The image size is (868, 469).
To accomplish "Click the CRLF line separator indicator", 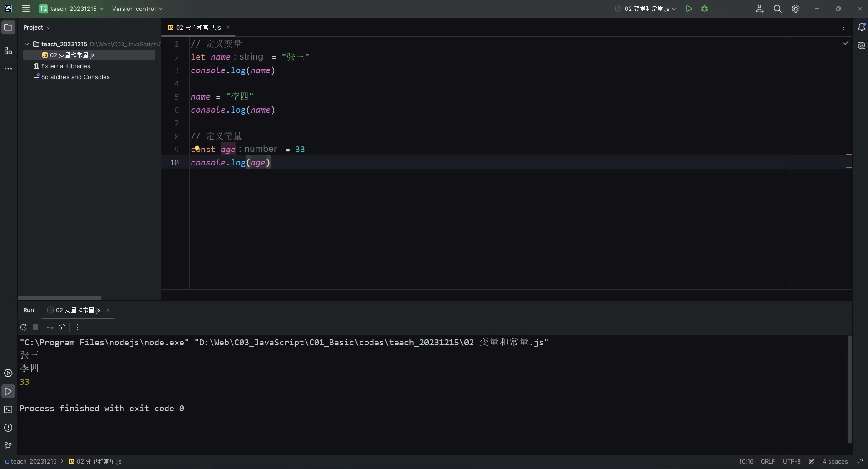I will click(768, 462).
